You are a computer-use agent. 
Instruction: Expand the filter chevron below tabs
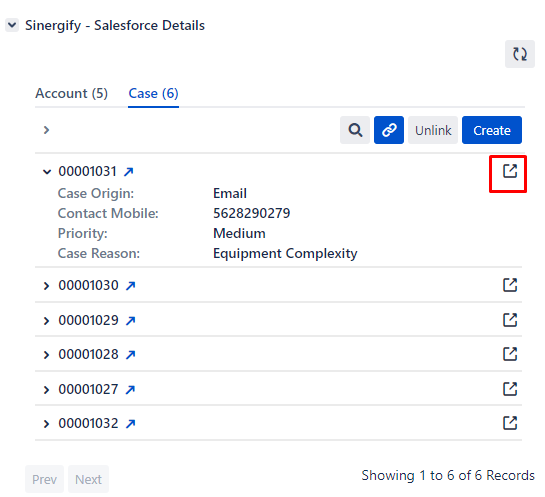46,130
